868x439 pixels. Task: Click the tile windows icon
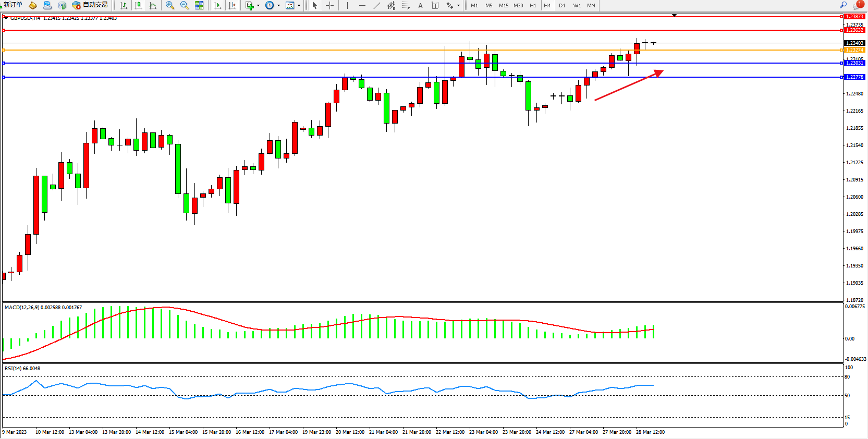point(199,5)
